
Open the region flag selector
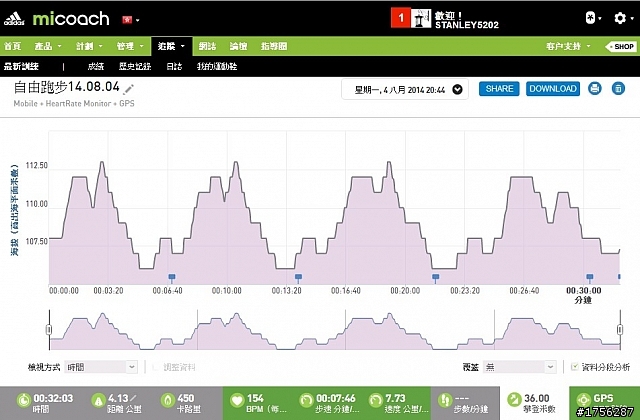click(x=131, y=20)
